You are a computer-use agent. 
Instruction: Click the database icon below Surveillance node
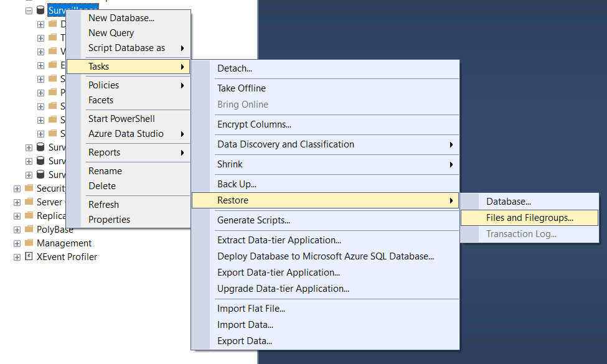point(40,147)
